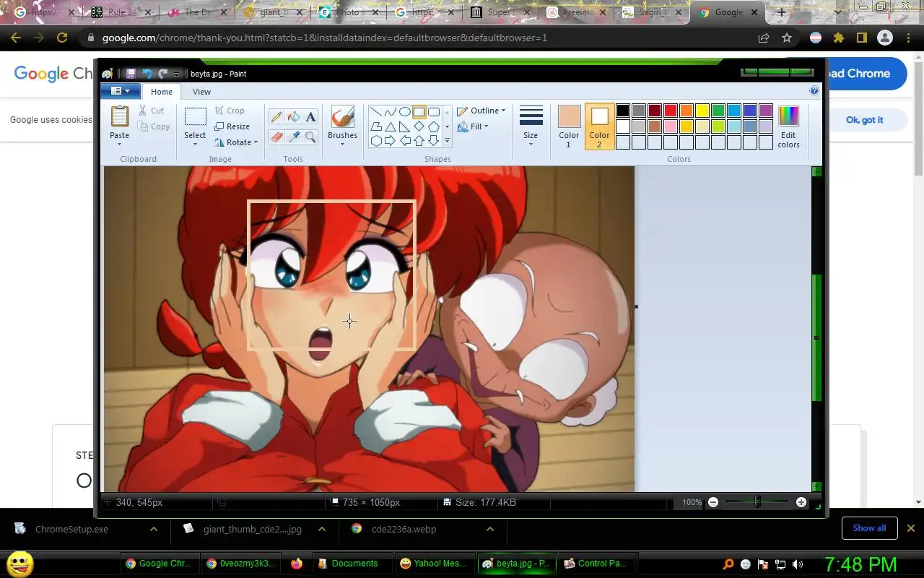Click the zoom slider handle in Paint
The image size is (924, 578).
[757, 501]
